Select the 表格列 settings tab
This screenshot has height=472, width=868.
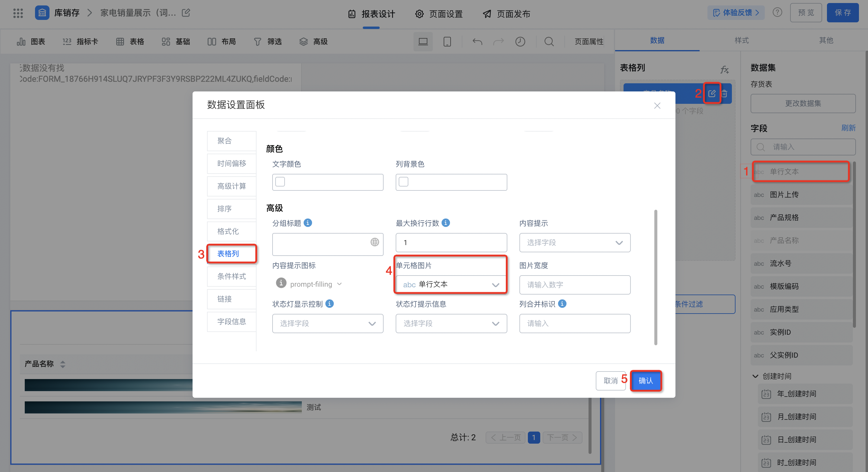click(231, 254)
